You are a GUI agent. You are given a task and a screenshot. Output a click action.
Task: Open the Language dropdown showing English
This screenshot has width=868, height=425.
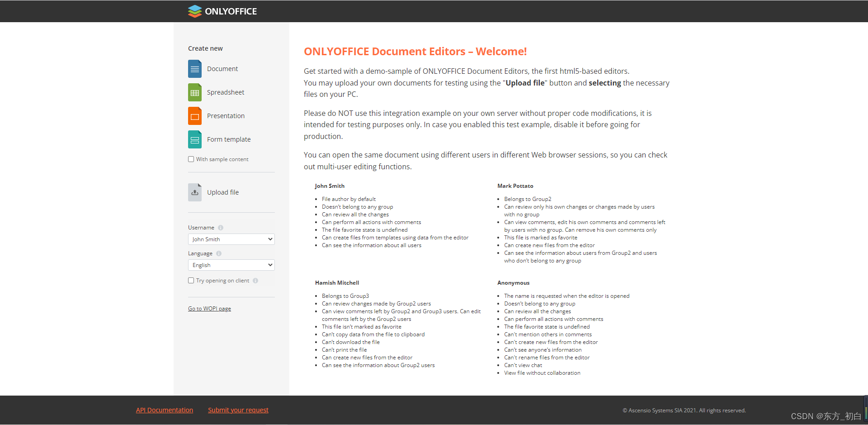[x=231, y=265]
